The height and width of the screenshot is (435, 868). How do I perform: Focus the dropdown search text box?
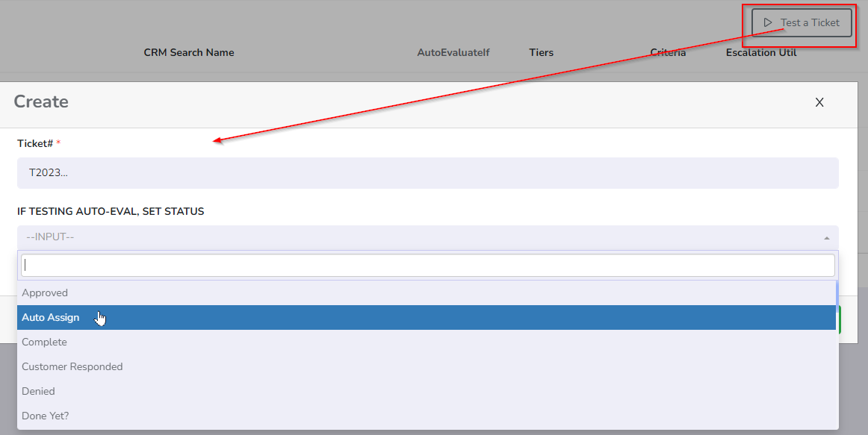427,265
